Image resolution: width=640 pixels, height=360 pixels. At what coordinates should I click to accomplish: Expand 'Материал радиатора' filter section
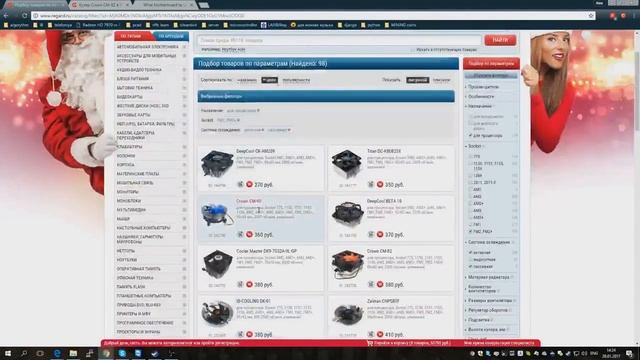[489, 277]
